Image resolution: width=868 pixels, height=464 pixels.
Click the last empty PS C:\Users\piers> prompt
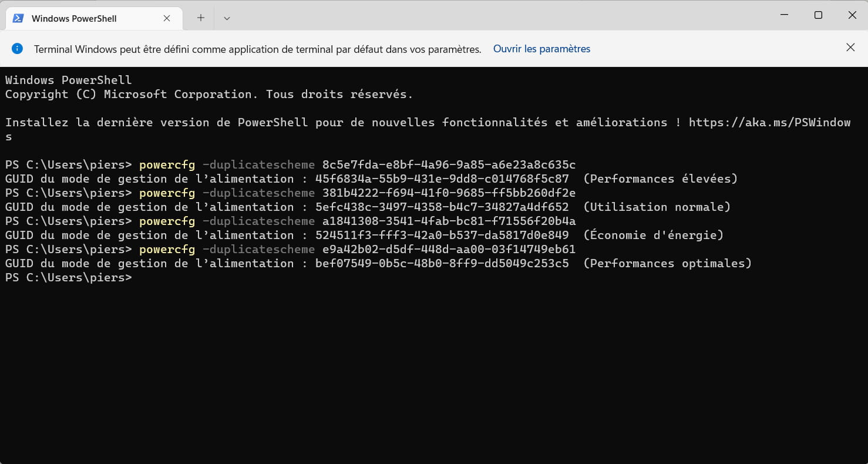click(x=69, y=277)
